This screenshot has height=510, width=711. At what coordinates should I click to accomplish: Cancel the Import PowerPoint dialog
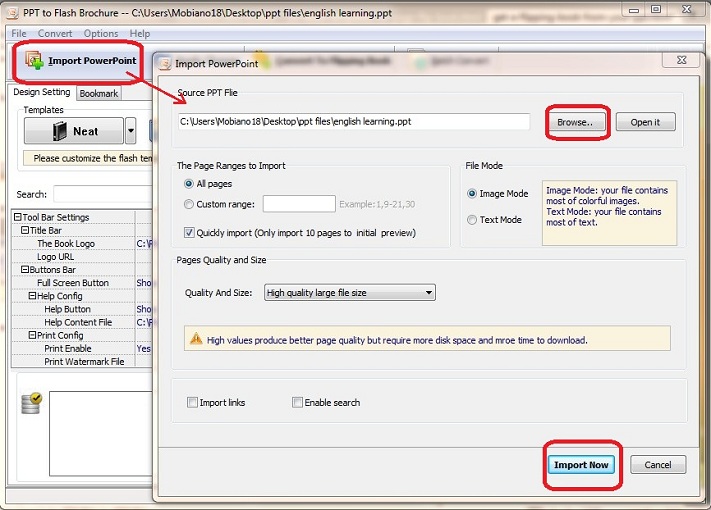[658, 465]
